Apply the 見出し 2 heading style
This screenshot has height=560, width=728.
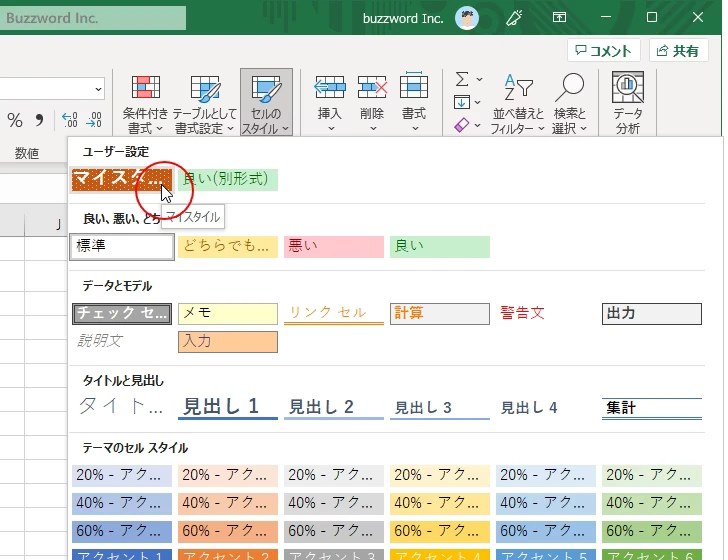(334, 407)
